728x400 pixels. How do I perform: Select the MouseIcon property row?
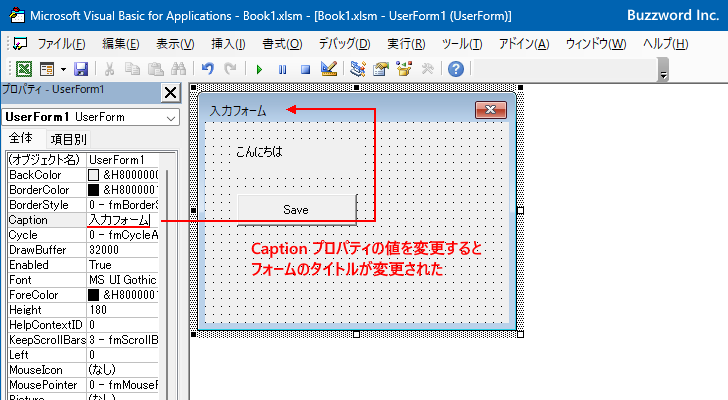[83, 370]
